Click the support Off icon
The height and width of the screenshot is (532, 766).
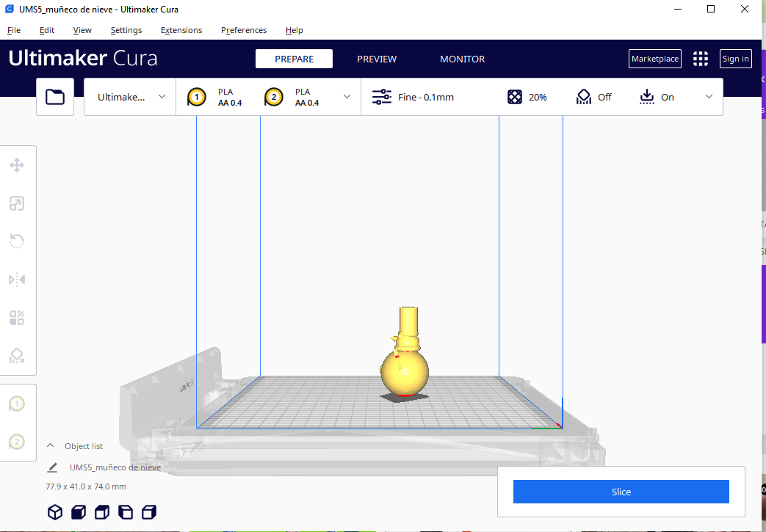pyautogui.click(x=584, y=97)
